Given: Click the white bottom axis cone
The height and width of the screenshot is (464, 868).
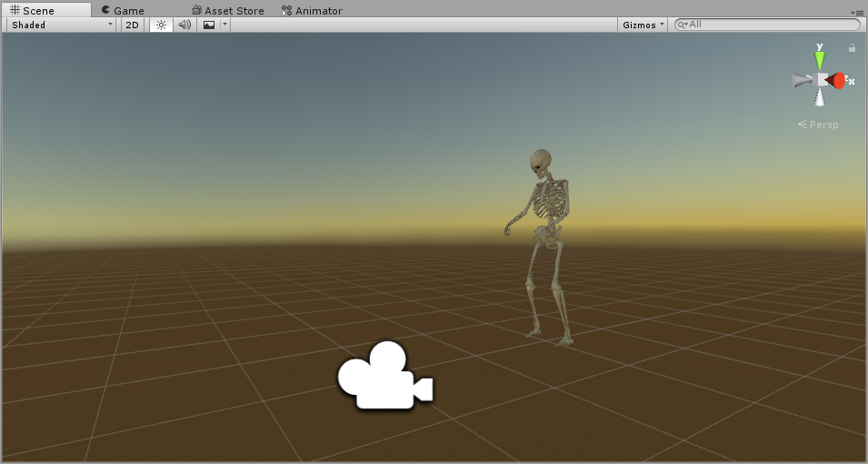Looking at the screenshot, I should tap(819, 97).
